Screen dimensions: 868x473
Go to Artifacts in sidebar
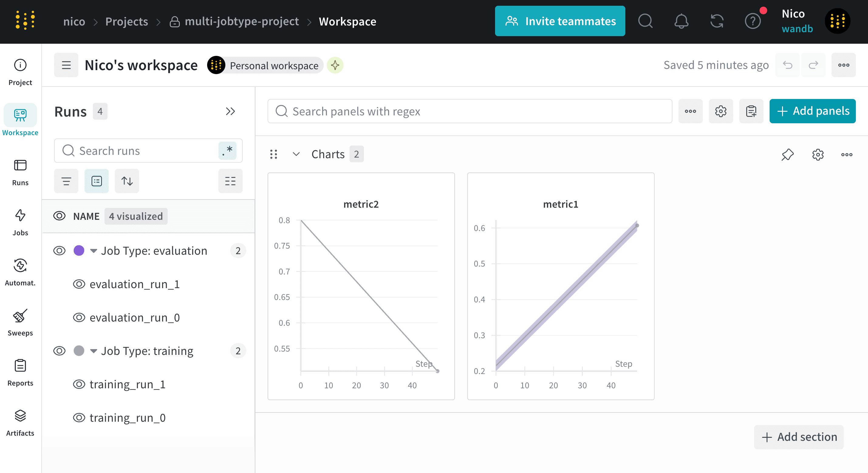tap(20, 422)
